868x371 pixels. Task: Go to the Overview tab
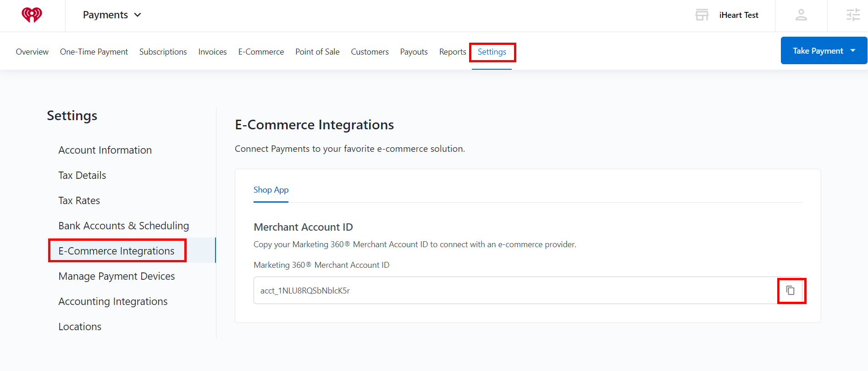(32, 52)
